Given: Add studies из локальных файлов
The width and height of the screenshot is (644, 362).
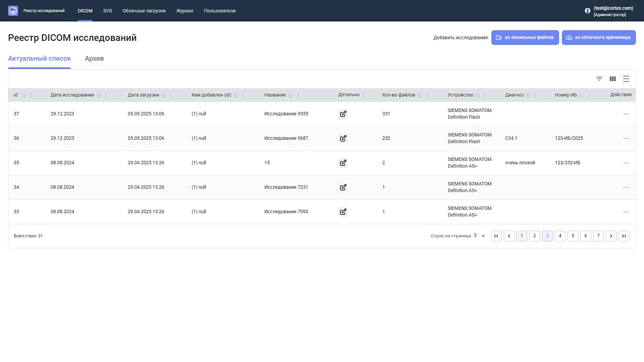Looking at the screenshot, I should pyautogui.click(x=525, y=37).
